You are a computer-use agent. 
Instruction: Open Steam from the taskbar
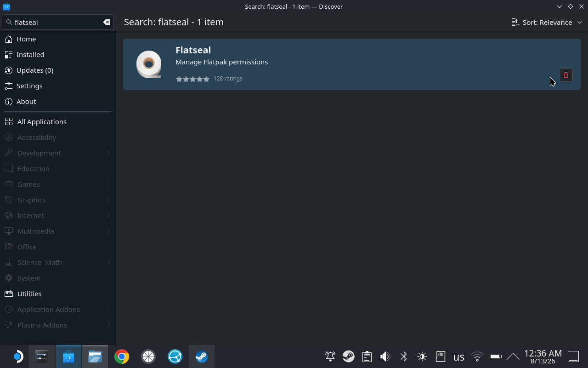click(202, 356)
